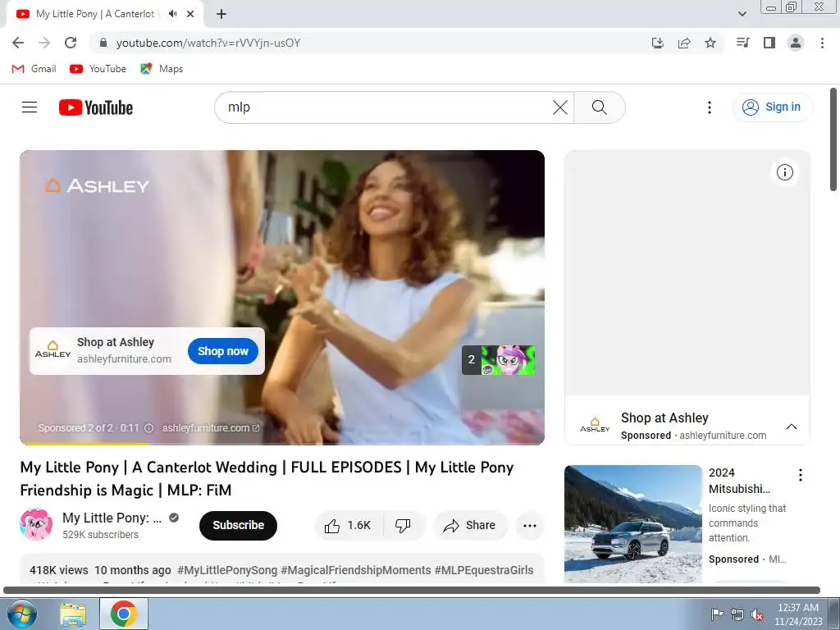840x630 pixels.
Task: Open File Explorer from the taskbar
Action: click(73, 614)
